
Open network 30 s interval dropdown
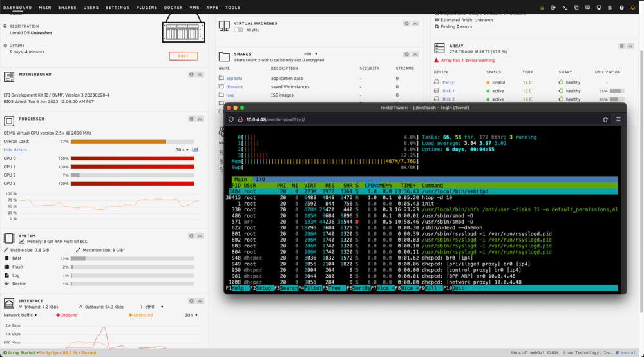(191, 316)
